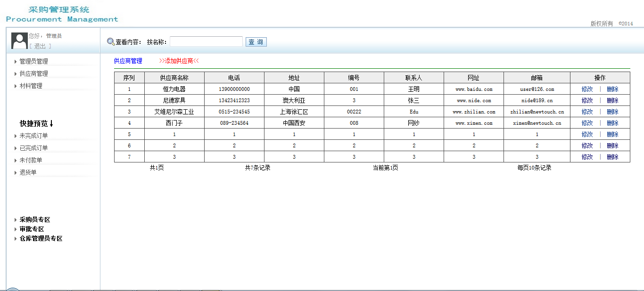Click the red 添加供应商 link
This screenshot has height=291, width=644.
tap(179, 61)
